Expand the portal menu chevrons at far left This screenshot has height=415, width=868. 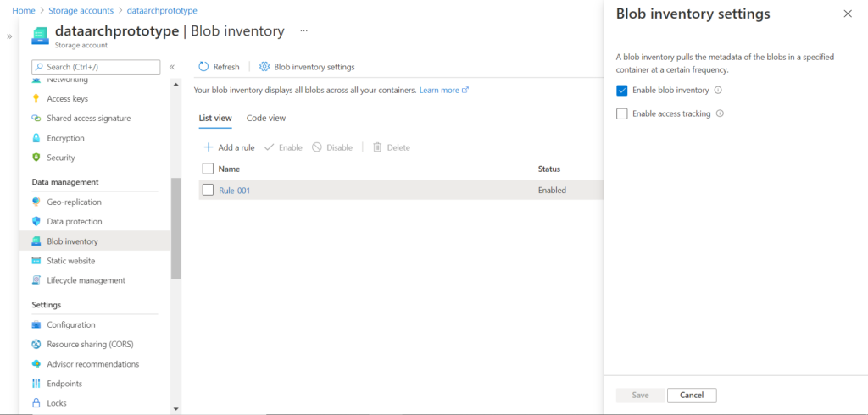coord(9,36)
